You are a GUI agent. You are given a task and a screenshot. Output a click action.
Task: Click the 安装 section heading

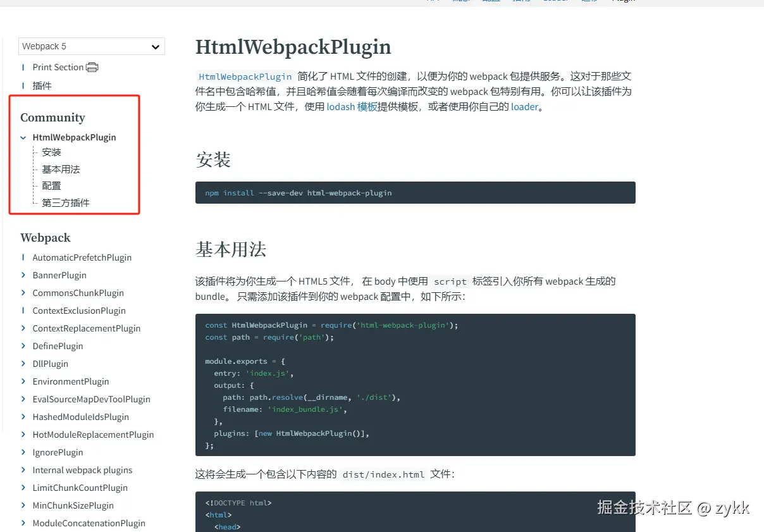pyautogui.click(x=213, y=159)
